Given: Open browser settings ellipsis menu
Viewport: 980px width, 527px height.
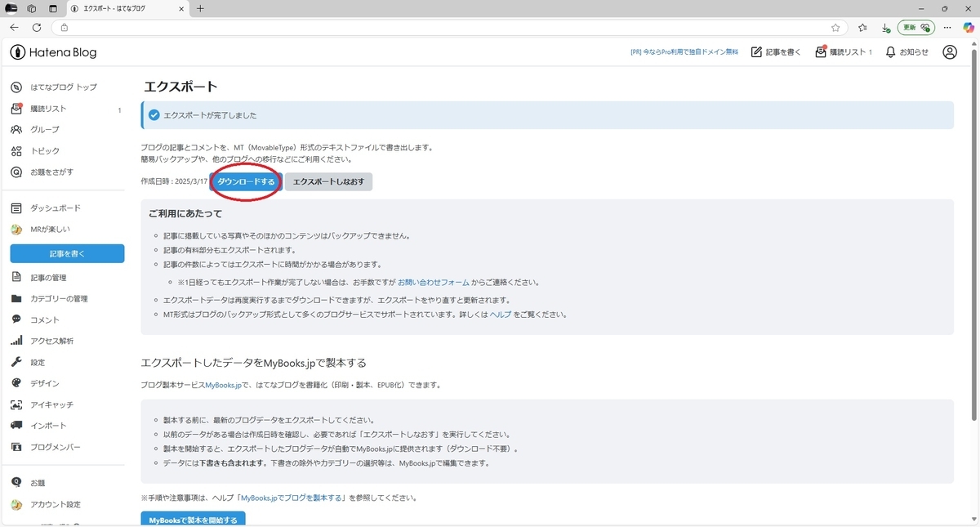Looking at the screenshot, I should coord(947,27).
